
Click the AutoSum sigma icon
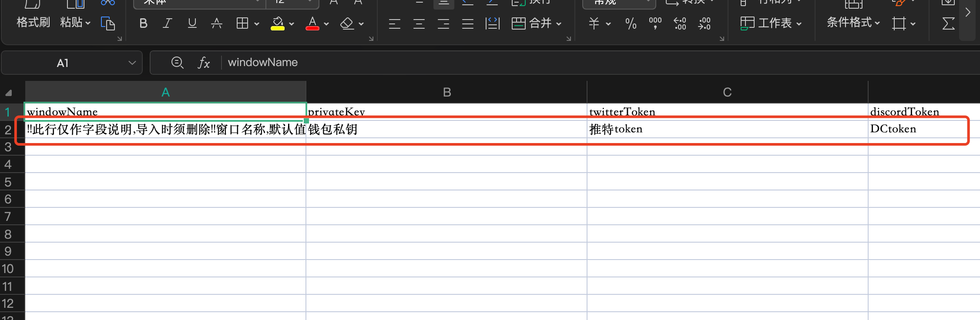[948, 23]
